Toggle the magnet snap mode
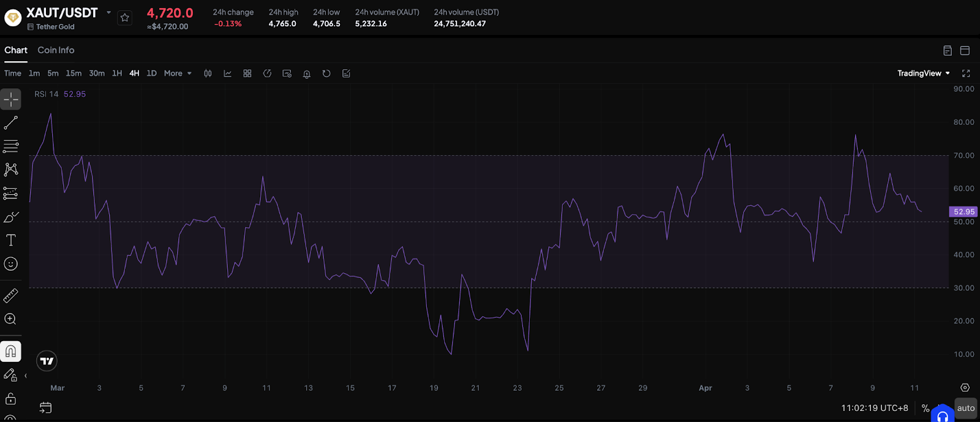This screenshot has width=980, height=422. [x=11, y=352]
